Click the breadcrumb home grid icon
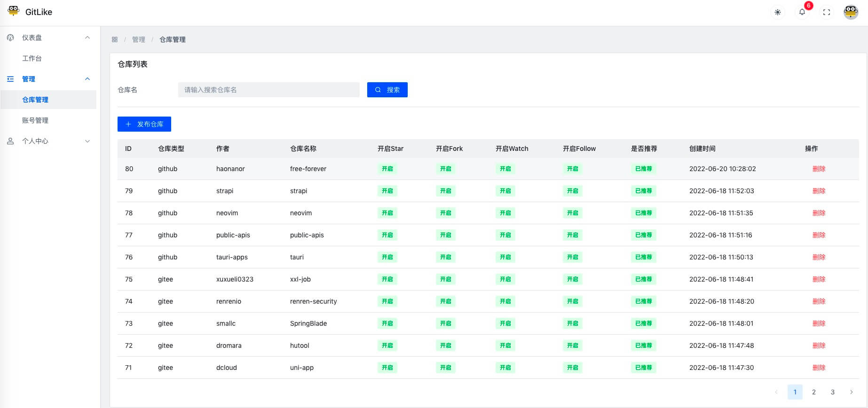This screenshot has width=868, height=408. (x=115, y=39)
